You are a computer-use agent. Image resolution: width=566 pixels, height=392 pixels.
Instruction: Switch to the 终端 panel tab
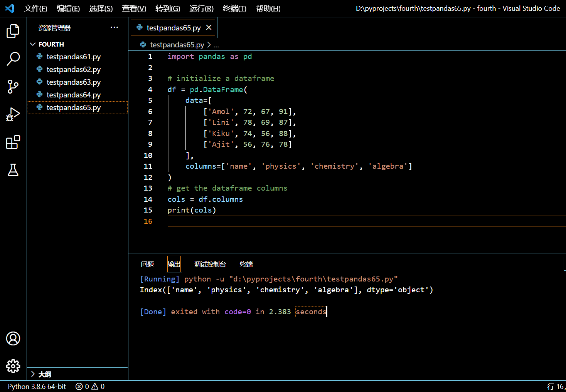[246, 264]
